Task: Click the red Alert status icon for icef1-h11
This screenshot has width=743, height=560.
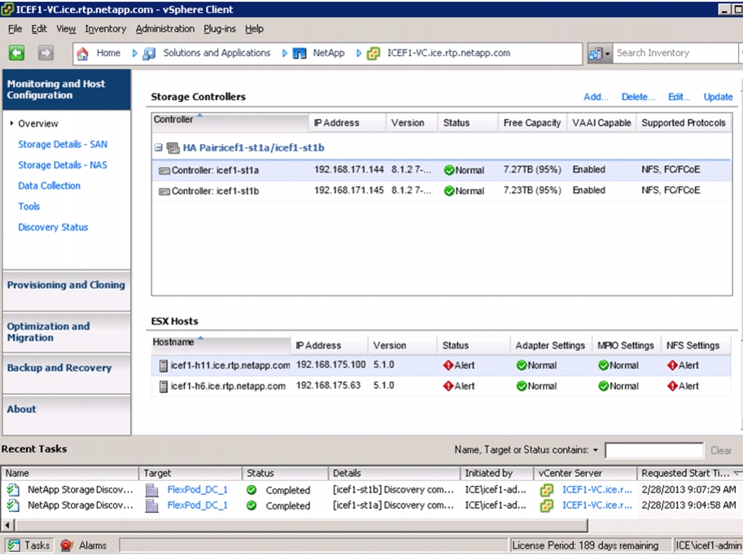Action: pyautogui.click(x=448, y=365)
